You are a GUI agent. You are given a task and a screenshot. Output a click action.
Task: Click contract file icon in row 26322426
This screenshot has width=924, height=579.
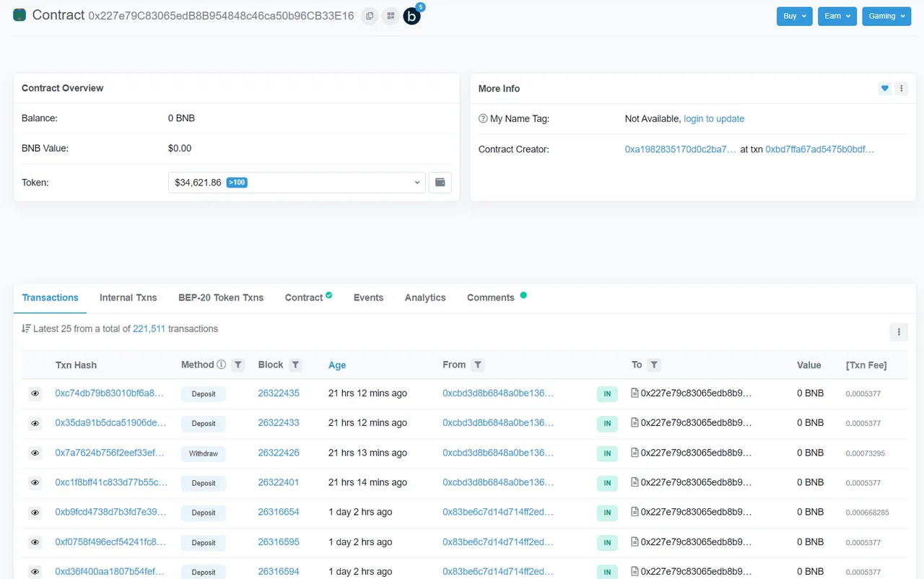(x=635, y=453)
